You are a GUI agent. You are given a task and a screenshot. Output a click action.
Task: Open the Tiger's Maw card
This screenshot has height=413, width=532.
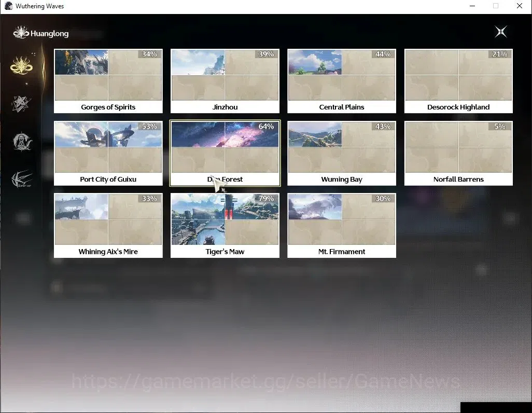pos(225,226)
